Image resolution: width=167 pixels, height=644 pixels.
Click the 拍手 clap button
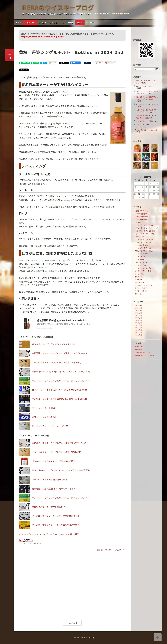99,63
